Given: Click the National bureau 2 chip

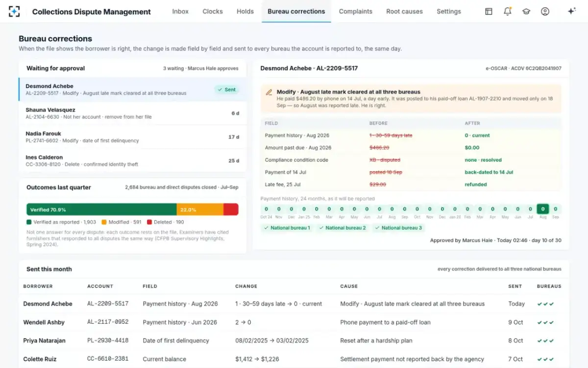Looking at the screenshot, I should tap(343, 228).
